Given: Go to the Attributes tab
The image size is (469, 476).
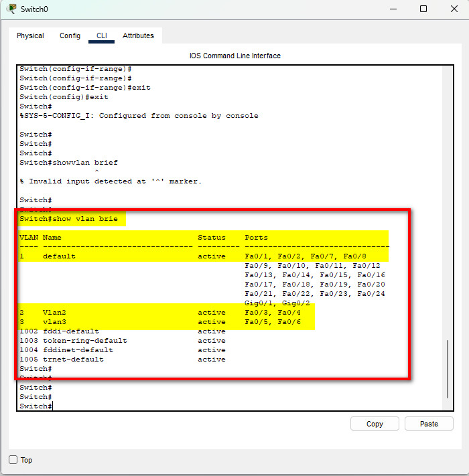Looking at the screenshot, I should [x=138, y=36].
